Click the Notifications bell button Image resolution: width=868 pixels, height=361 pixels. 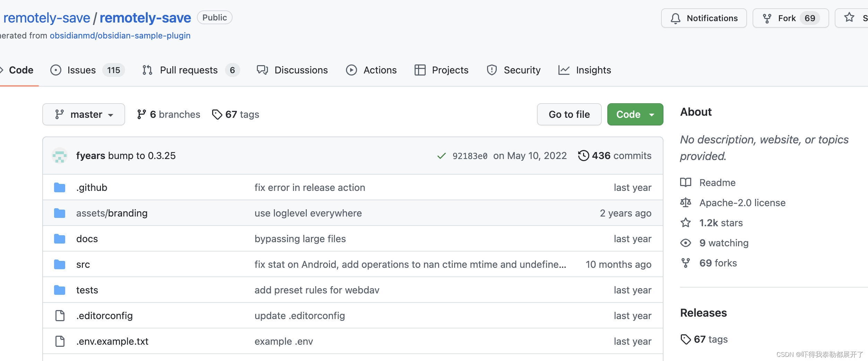[704, 18]
